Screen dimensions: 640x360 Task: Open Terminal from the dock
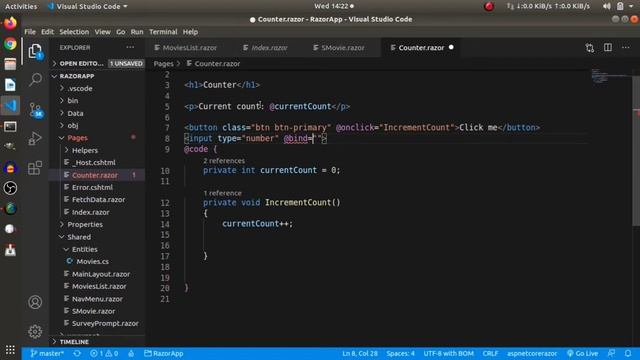(x=10, y=127)
